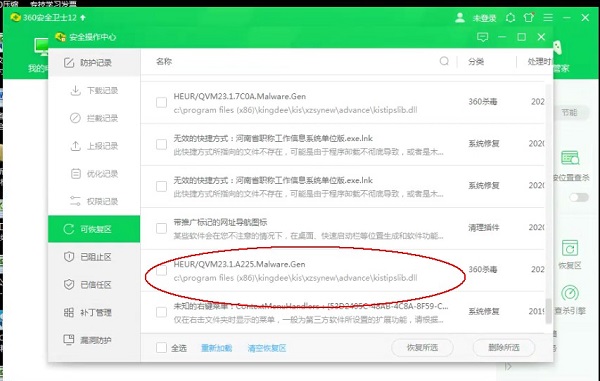Check the 未知的右键菜单 item checkbox
This screenshot has height=381, width=600.
point(161,312)
